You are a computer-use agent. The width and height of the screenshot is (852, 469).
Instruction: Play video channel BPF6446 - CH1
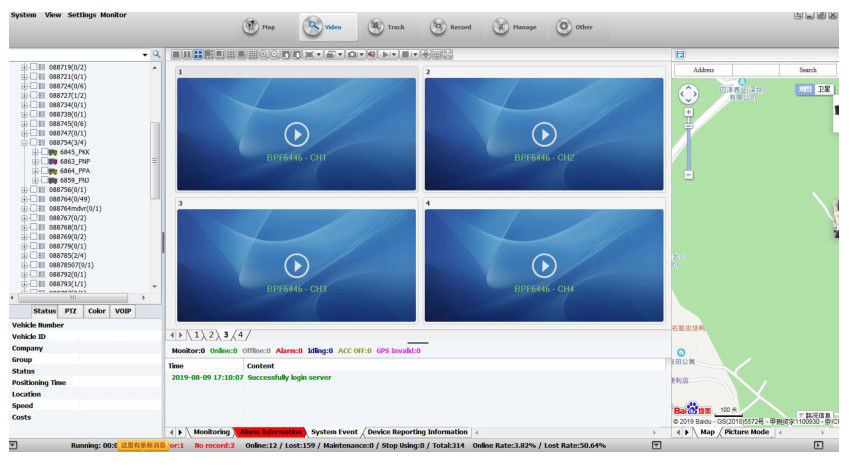(296, 133)
